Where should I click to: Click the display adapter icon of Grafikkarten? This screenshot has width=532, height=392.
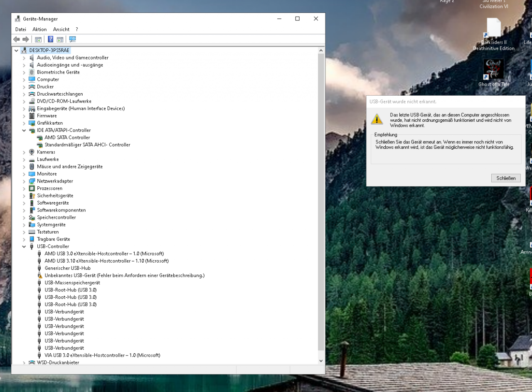[32, 123]
